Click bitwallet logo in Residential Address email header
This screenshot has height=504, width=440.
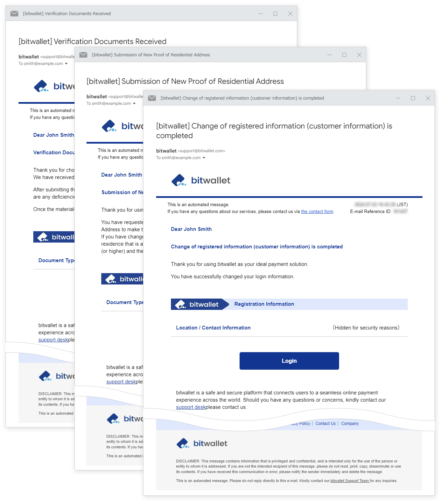[x=122, y=126]
